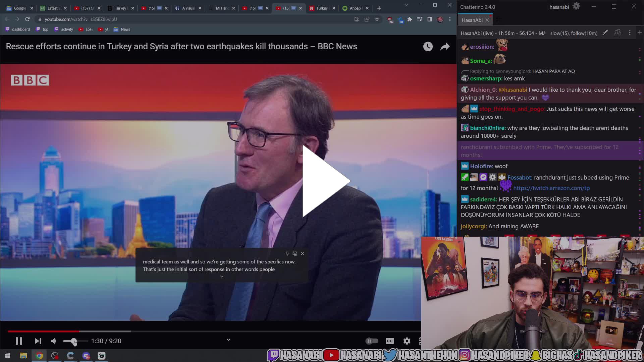This screenshot has height=362, width=644.
Task: Switch to the MIT browser tab
Action: pyautogui.click(x=221, y=8)
